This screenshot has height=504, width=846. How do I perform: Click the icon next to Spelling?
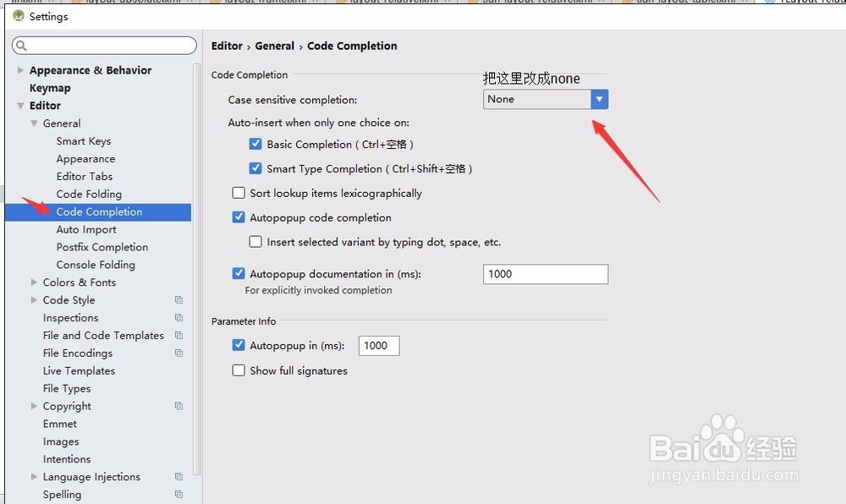[178, 494]
